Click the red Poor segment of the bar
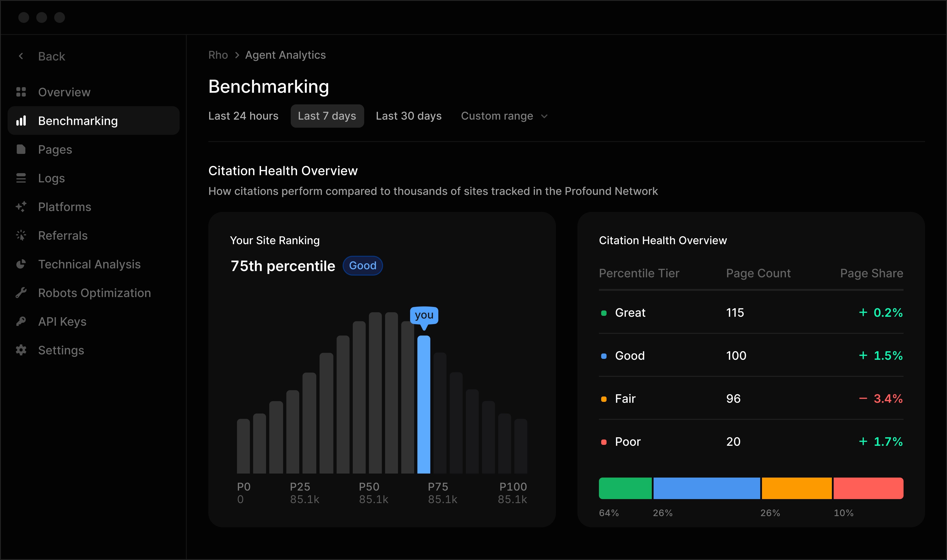Viewport: 947px width, 560px height. (x=869, y=488)
